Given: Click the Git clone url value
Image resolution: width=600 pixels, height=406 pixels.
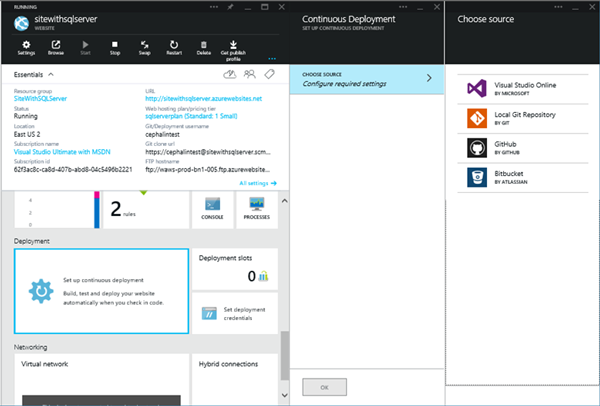Looking at the screenshot, I should point(208,152).
